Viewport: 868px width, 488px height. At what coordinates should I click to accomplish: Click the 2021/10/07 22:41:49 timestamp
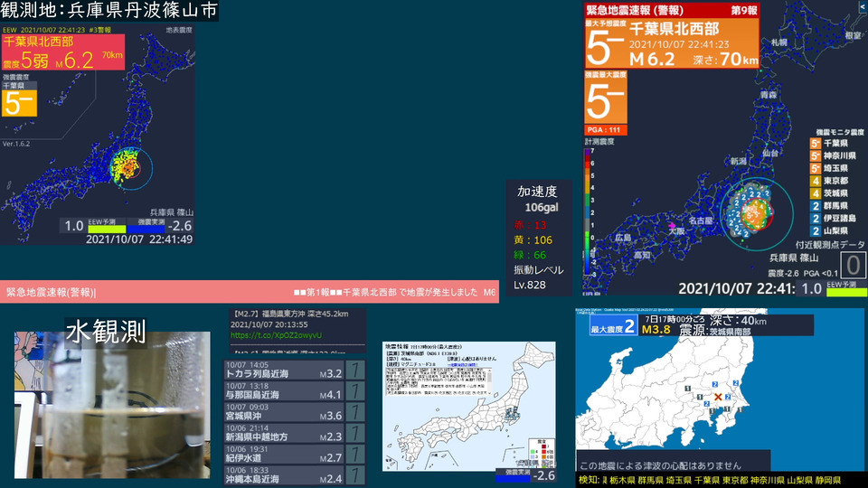coord(139,239)
